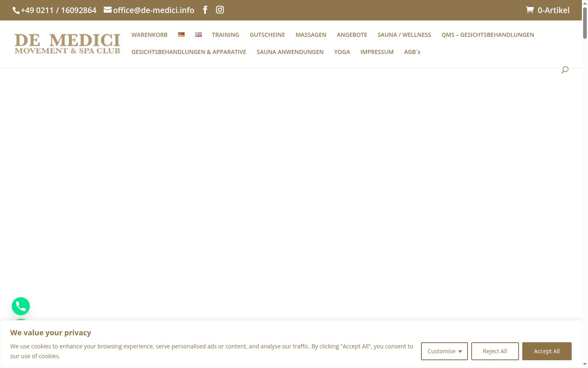
Task: Open the SAUNA / WELLNESS menu item
Action: tap(404, 35)
